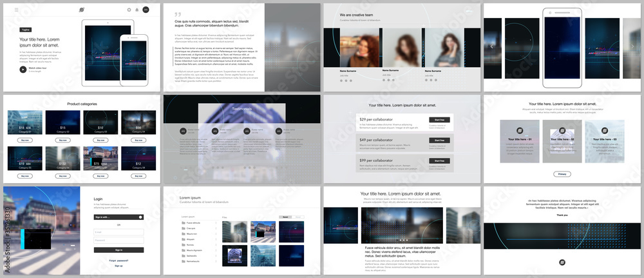Screen dimensions: 644x278
Task: Click the planet logo below the Thank you banner
Action: pos(562,263)
